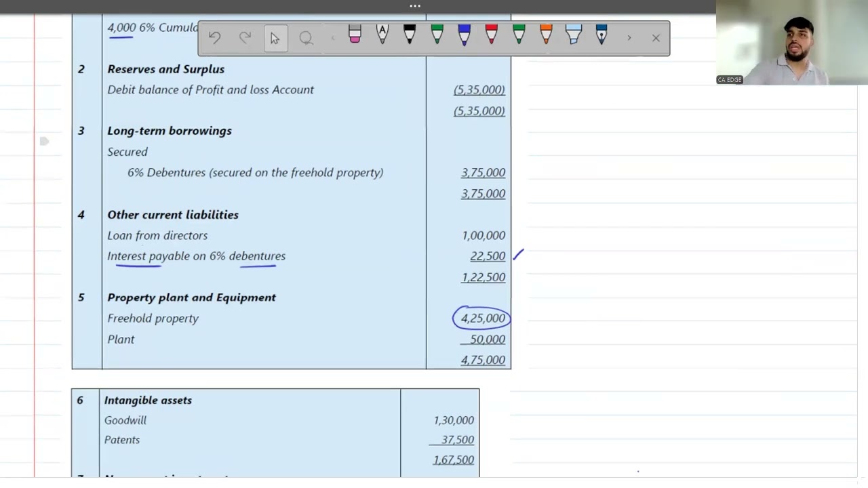
Task: Click the 'Plant' row label
Action: point(121,339)
